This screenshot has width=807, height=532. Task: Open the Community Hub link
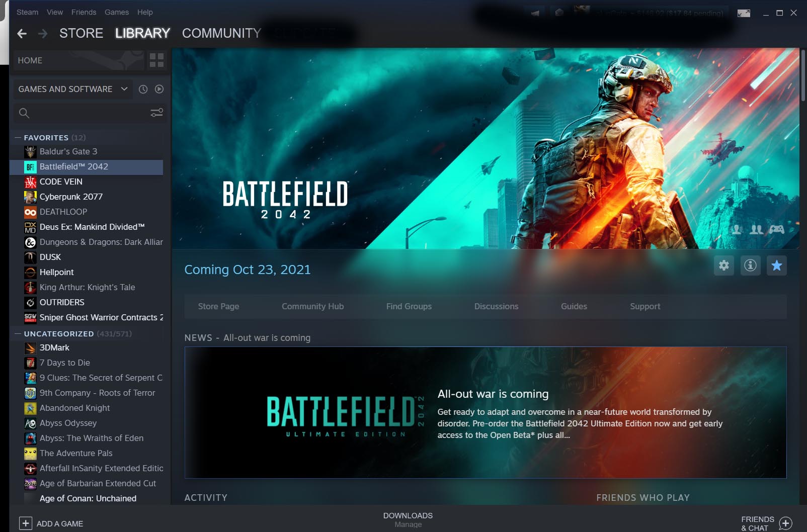coord(312,306)
